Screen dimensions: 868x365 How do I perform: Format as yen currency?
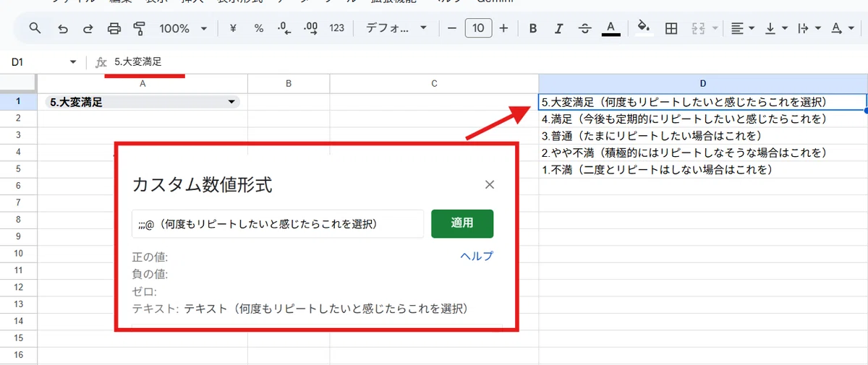click(233, 29)
